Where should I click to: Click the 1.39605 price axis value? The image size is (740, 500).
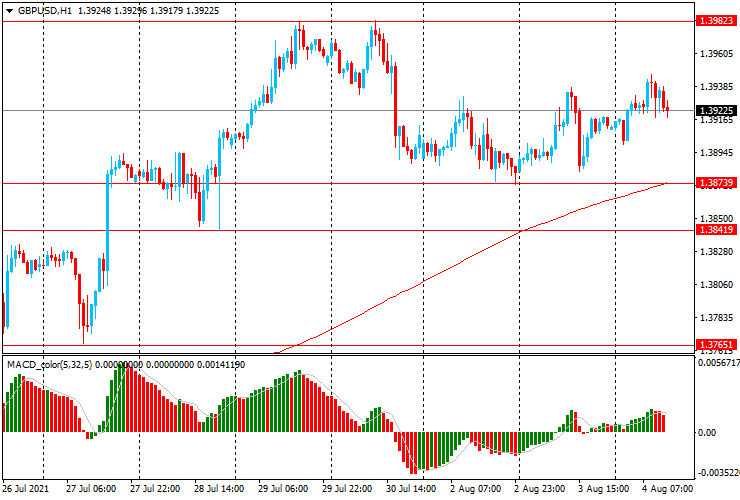(717, 54)
